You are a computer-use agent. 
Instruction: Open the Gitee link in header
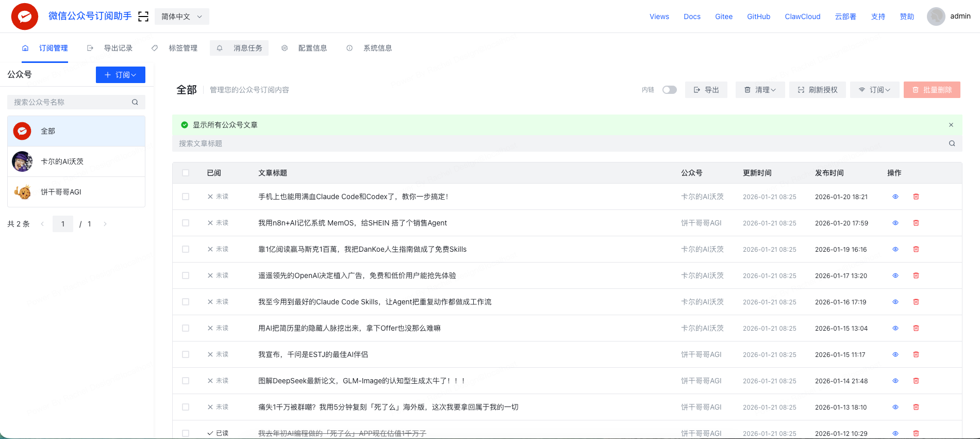724,17
